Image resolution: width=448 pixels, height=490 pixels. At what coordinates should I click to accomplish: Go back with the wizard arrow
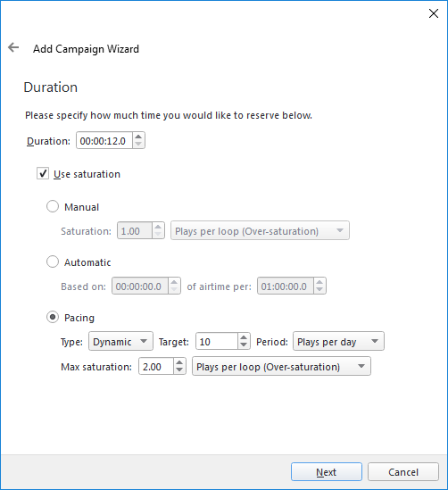(13, 48)
